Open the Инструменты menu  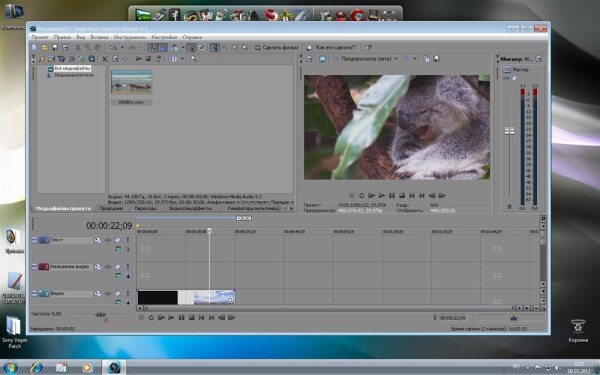[x=130, y=38]
